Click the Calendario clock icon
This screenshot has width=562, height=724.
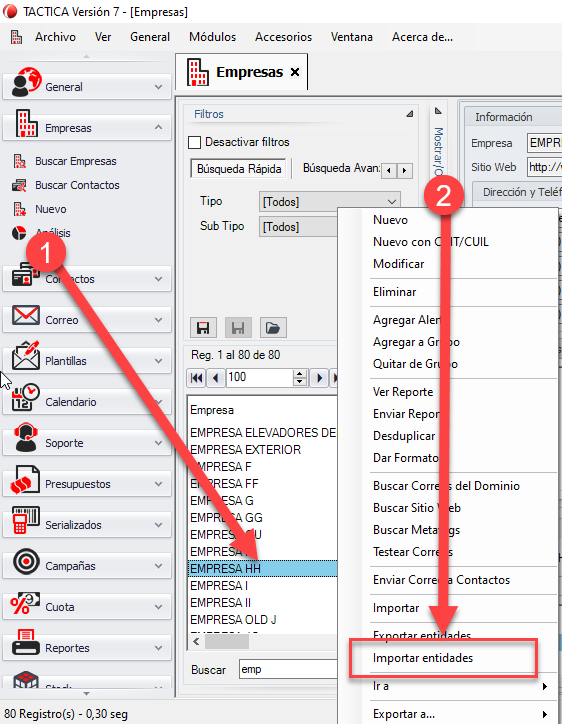(x=26, y=397)
